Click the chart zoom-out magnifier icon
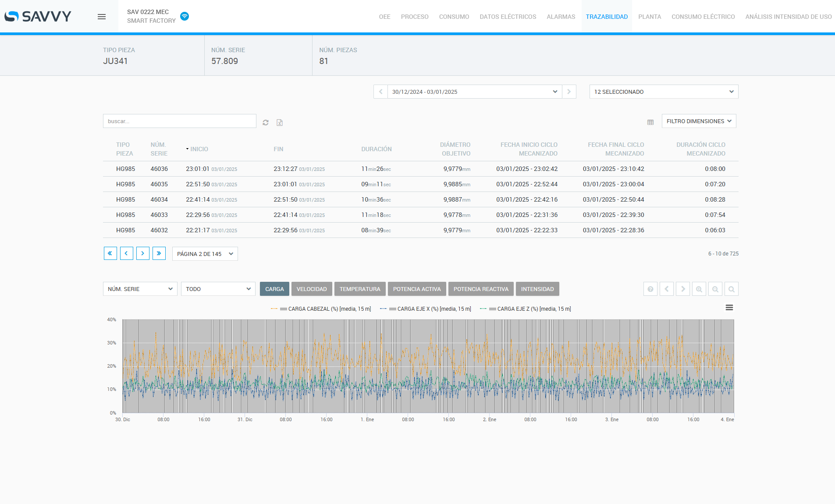The height and width of the screenshot is (504, 835). [715, 289]
